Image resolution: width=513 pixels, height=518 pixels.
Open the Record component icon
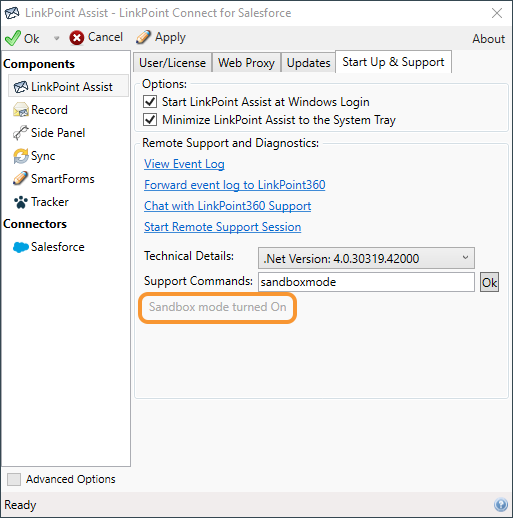click(x=21, y=110)
